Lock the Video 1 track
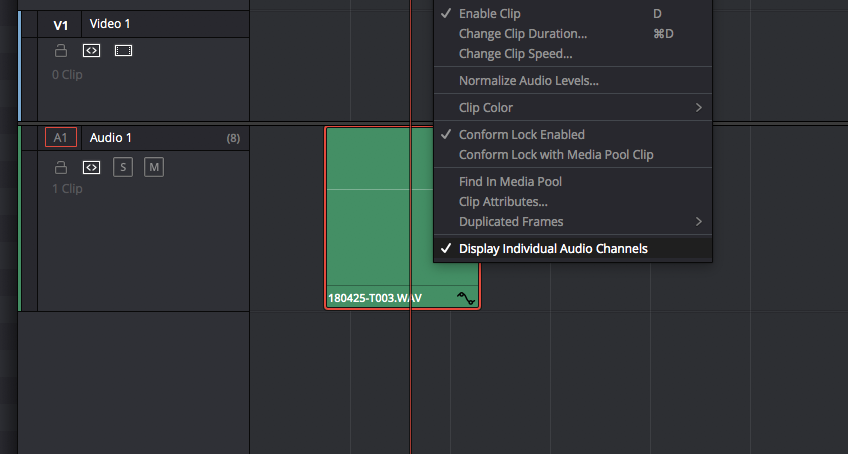 [61, 51]
